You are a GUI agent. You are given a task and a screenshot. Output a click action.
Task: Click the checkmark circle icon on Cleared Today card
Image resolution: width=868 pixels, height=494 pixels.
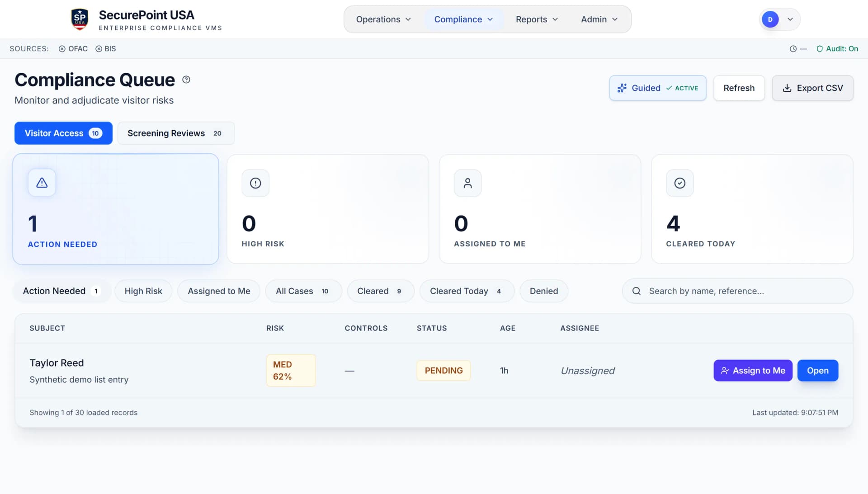(680, 183)
